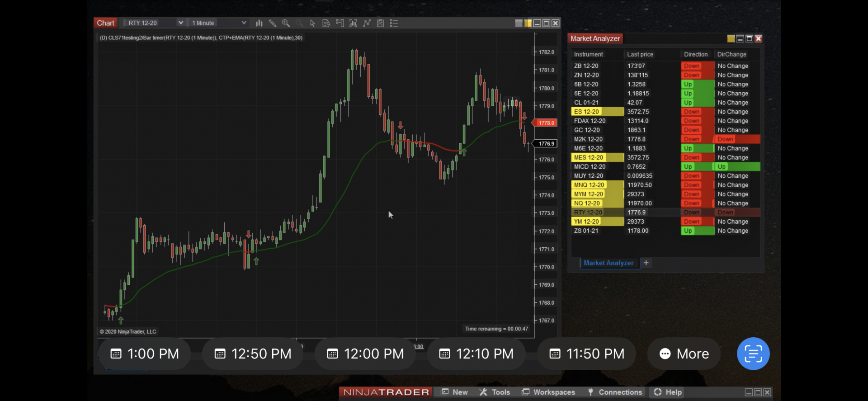The width and height of the screenshot is (868, 401).
Task: Open the Workspaces menu
Action: (548, 392)
